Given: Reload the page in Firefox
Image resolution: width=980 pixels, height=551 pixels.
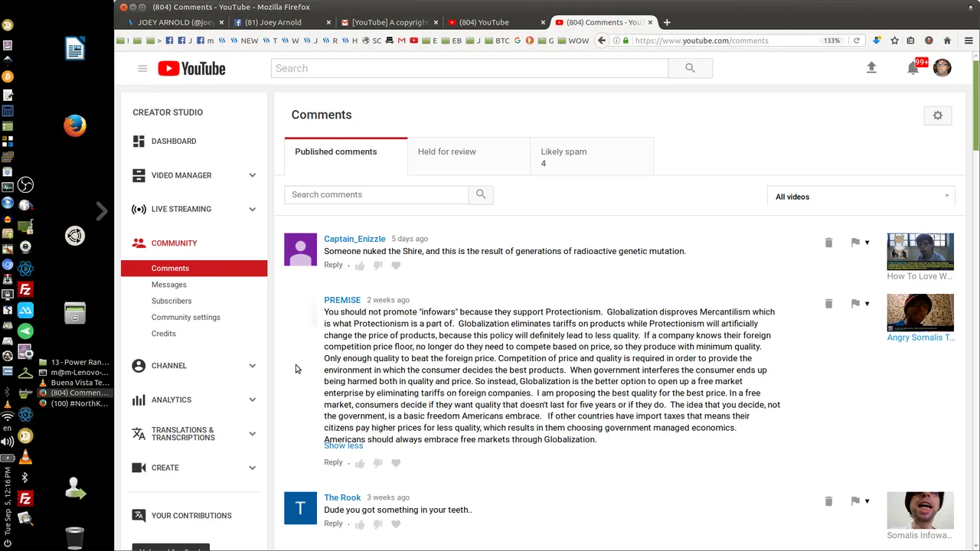Looking at the screenshot, I should coord(857,41).
